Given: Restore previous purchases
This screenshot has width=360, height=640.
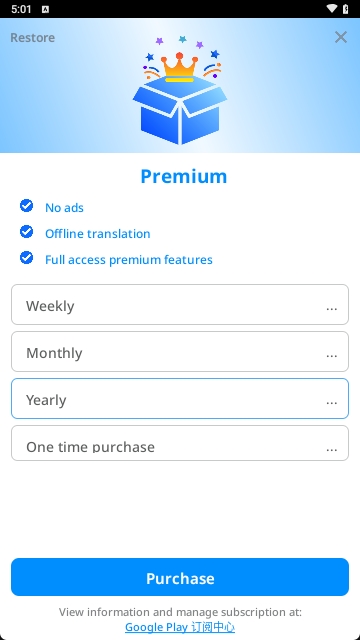Looking at the screenshot, I should pos(33,38).
